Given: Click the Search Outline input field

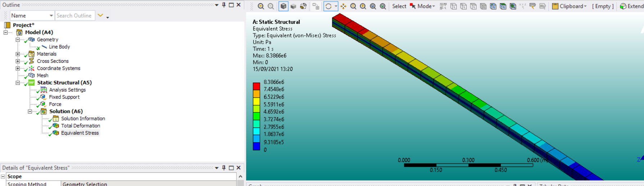Looking at the screenshot, I should pos(75,16).
